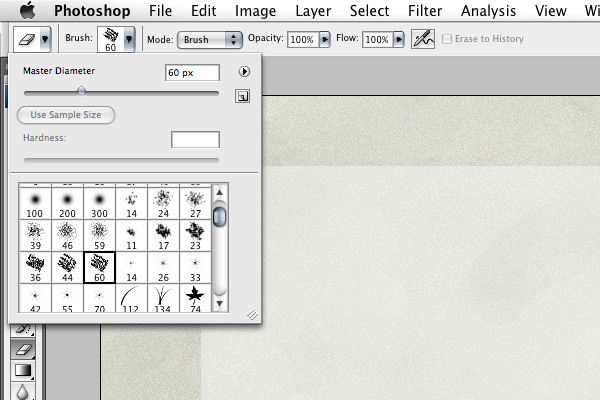600x400 pixels.
Task: Select the soft round 300 brush
Action: (x=99, y=203)
